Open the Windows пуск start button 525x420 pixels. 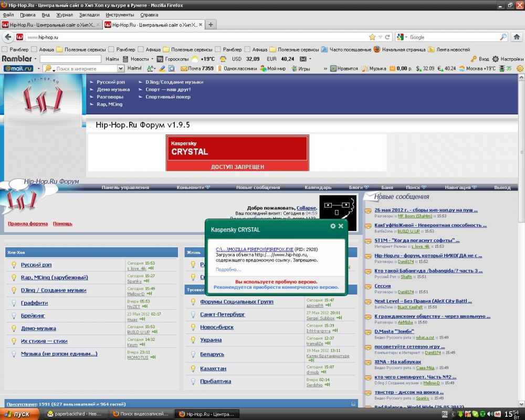pos(19,414)
